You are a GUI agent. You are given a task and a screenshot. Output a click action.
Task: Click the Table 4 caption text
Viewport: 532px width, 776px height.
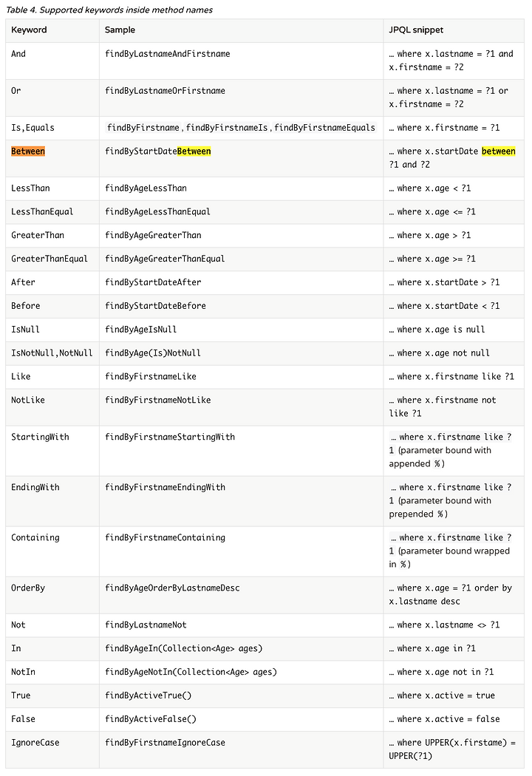pyautogui.click(x=109, y=10)
